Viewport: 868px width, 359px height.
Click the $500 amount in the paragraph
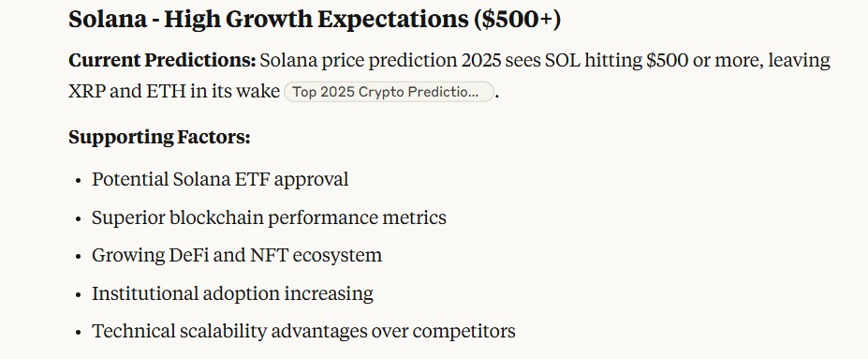coord(667,60)
